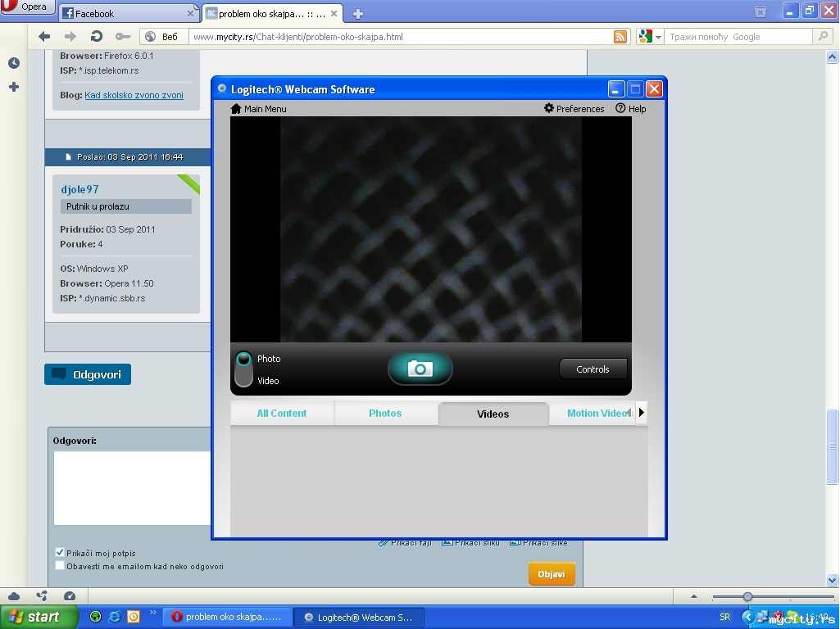Click the page vertical scrollbar thumb
Screen dimensions: 840x629
pos(832,447)
